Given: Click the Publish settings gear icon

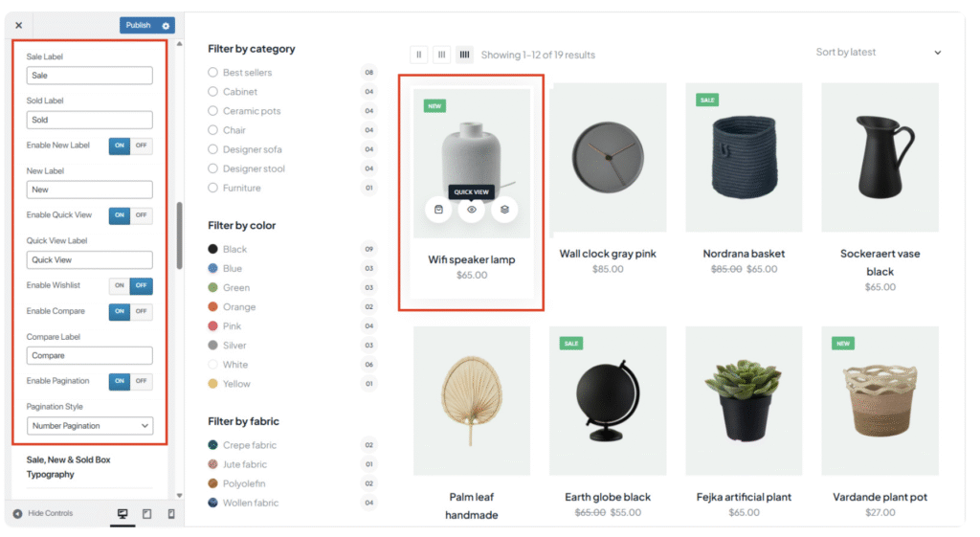Looking at the screenshot, I should click(166, 26).
